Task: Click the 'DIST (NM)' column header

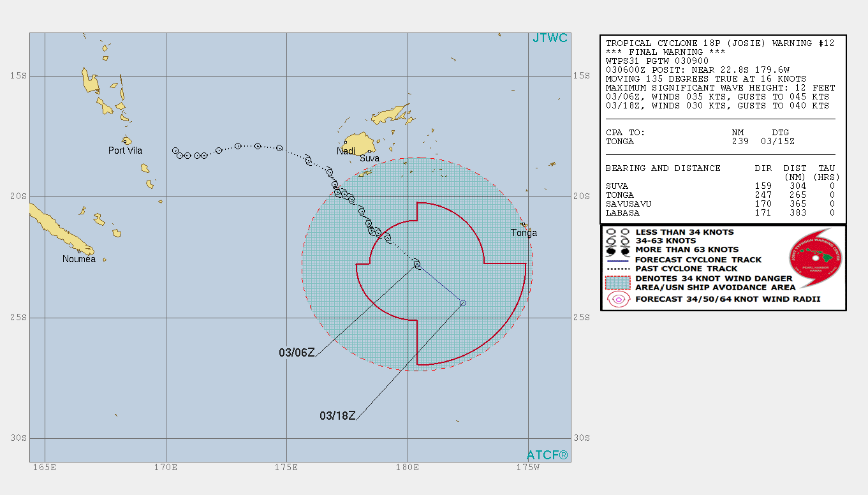Action: coord(795,173)
